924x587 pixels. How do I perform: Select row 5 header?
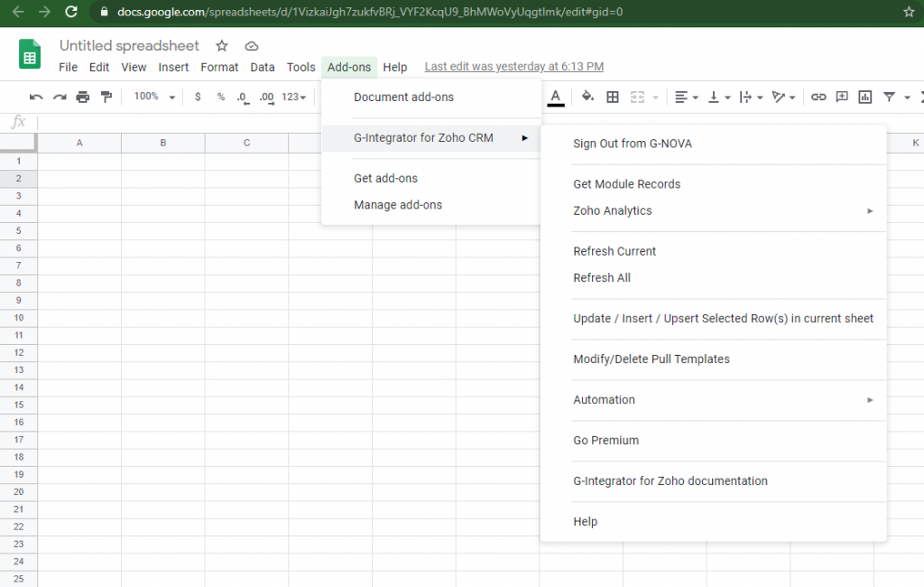(18, 230)
